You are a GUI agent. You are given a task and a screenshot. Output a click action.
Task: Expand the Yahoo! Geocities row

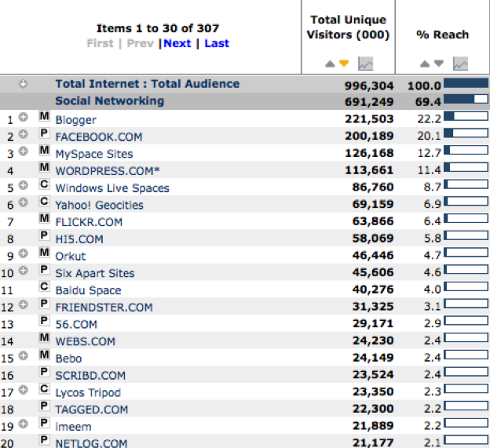23,202
